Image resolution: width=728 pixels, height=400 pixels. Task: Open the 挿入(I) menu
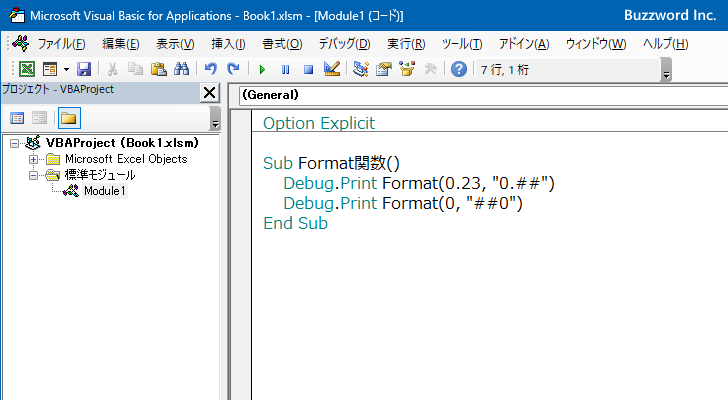tap(228, 44)
